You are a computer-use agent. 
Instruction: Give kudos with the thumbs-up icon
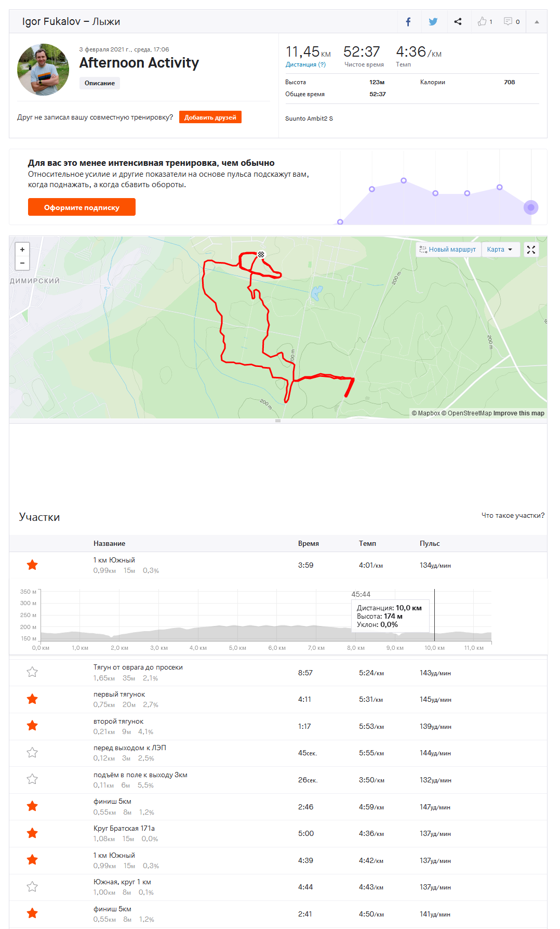483,22
